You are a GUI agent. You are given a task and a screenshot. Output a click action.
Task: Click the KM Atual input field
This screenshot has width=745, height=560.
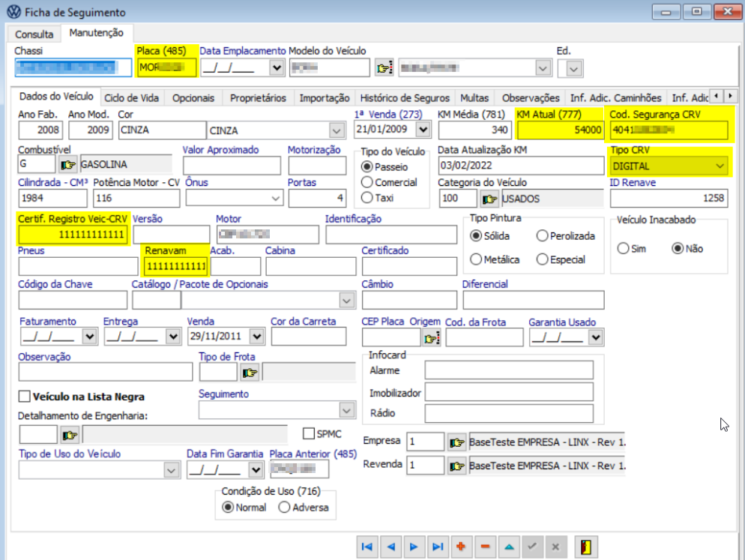561,130
